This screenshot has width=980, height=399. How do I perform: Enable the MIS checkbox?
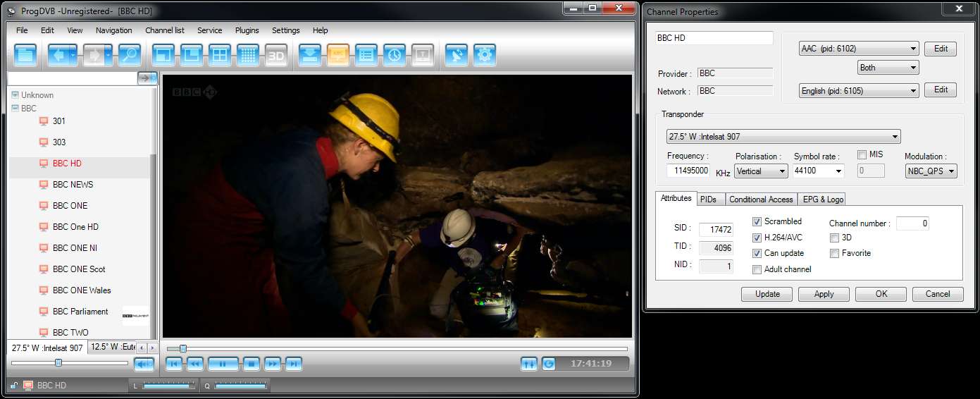(862, 154)
